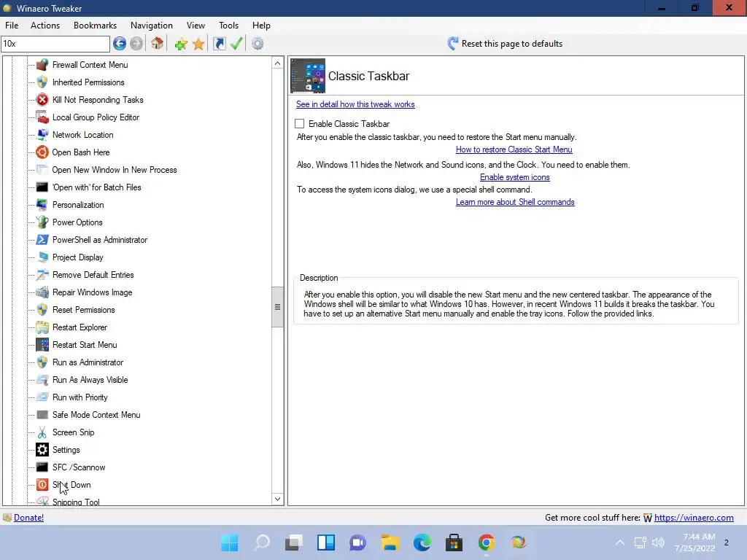Open Google Chrome from the taskbar
Viewport: 747px width, 560px height.
486,542
